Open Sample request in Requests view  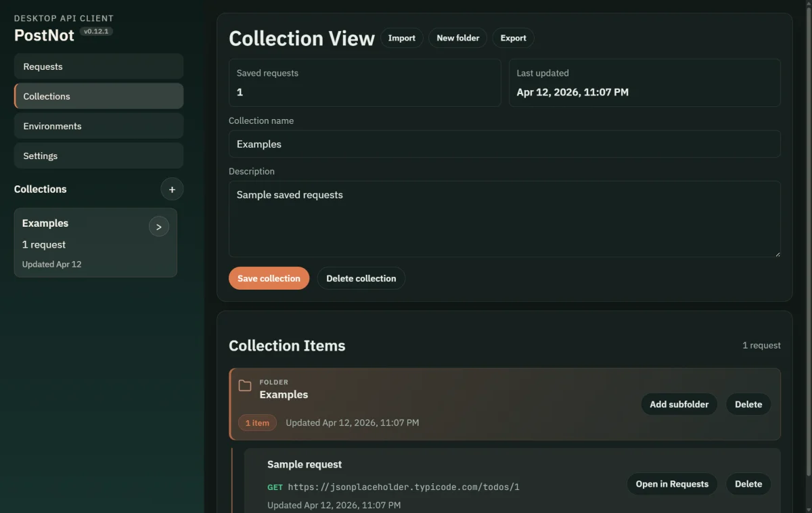[x=672, y=484]
